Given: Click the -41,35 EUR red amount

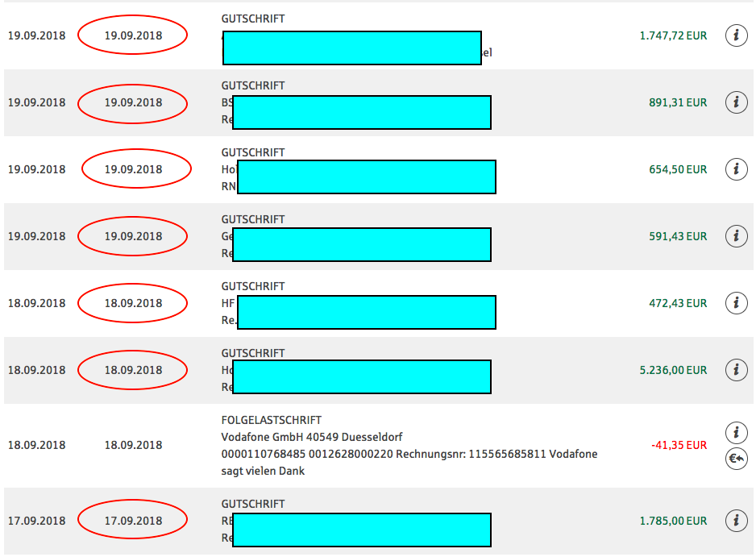Looking at the screenshot, I should 678,445.
